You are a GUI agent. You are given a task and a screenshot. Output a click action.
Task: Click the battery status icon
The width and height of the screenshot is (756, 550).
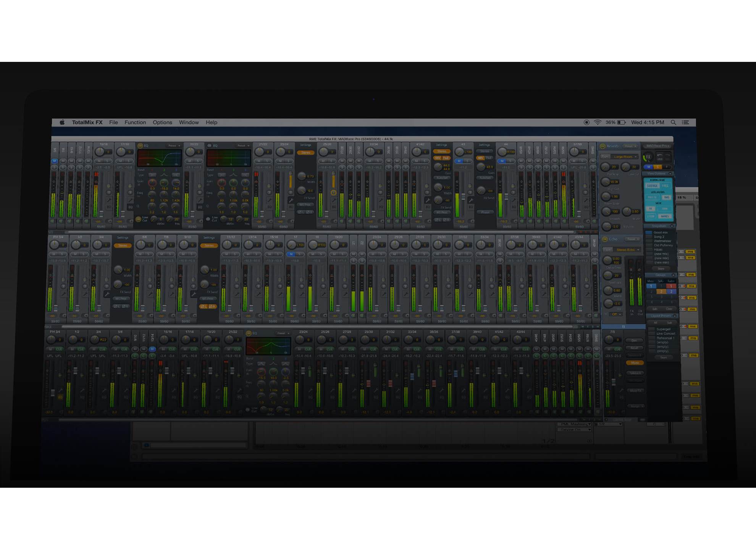[622, 123]
